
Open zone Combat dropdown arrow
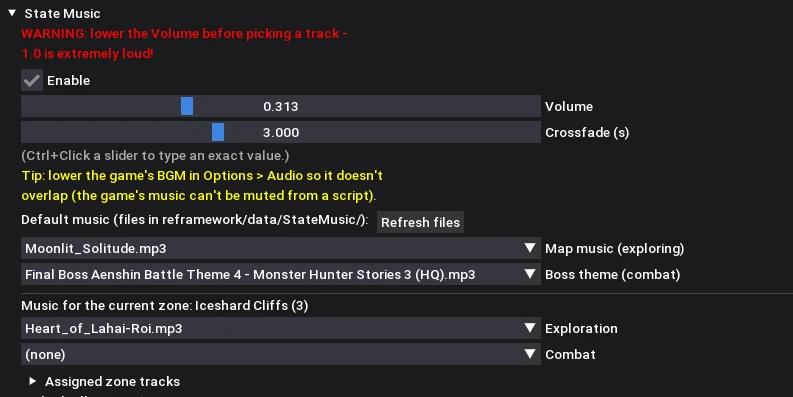530,354
